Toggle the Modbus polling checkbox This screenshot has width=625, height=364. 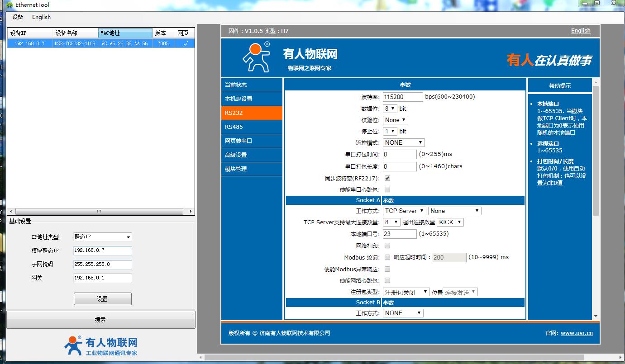pos(387,257)
